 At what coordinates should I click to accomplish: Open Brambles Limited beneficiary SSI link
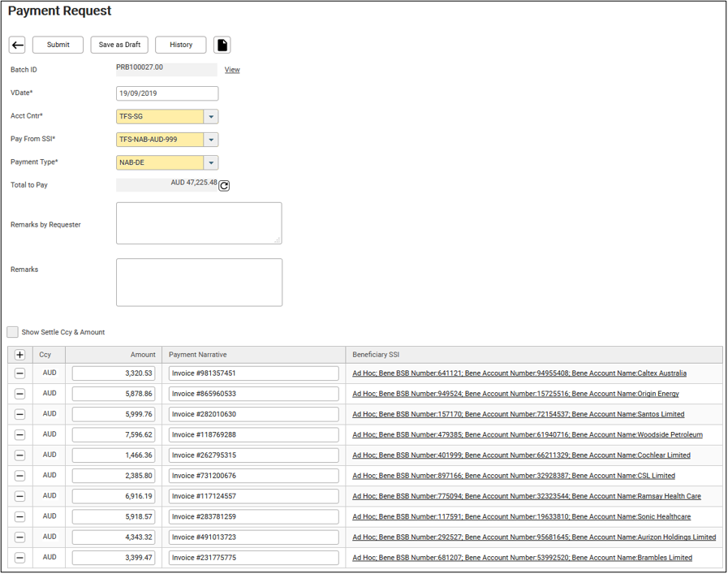[523, 557]
